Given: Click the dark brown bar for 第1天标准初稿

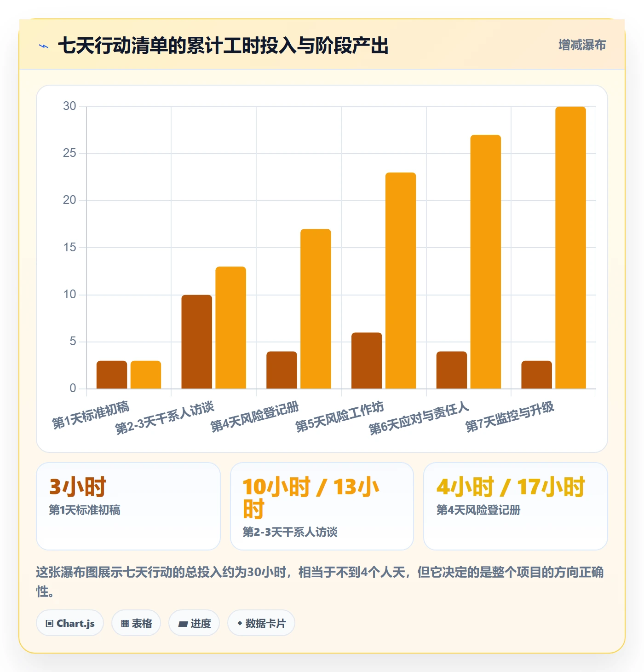Looking at the screenshot, I should [112, 375].
